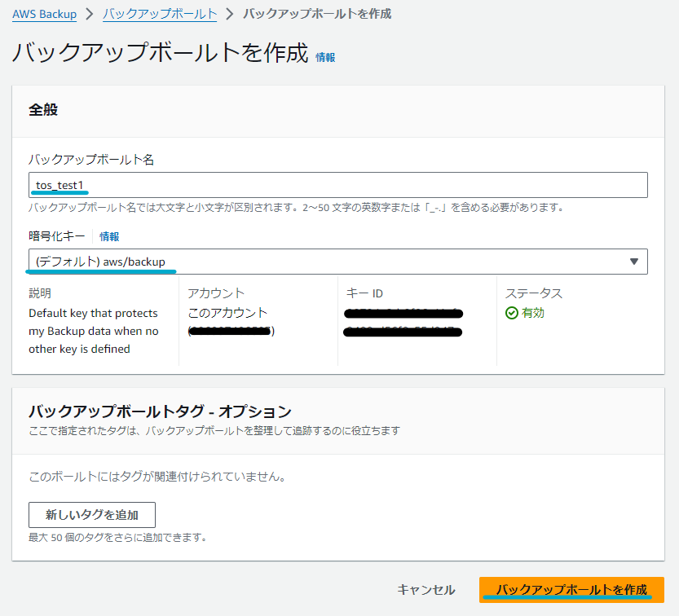The image size is (679, 616).
Task: Click the アカウント label
Action: point(216,293)
